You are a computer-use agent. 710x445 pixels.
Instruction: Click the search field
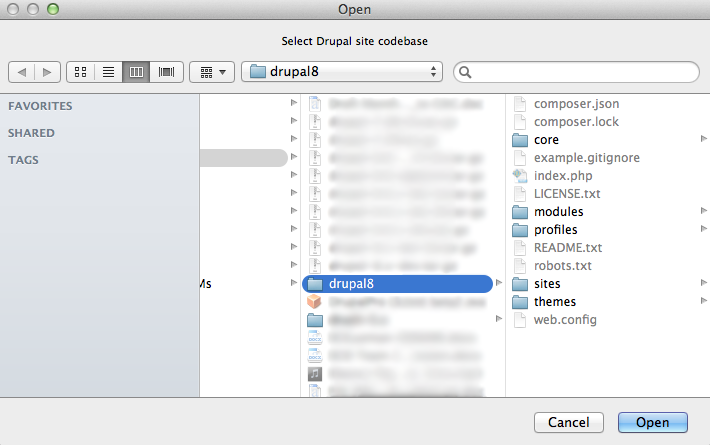pos(576,72)
